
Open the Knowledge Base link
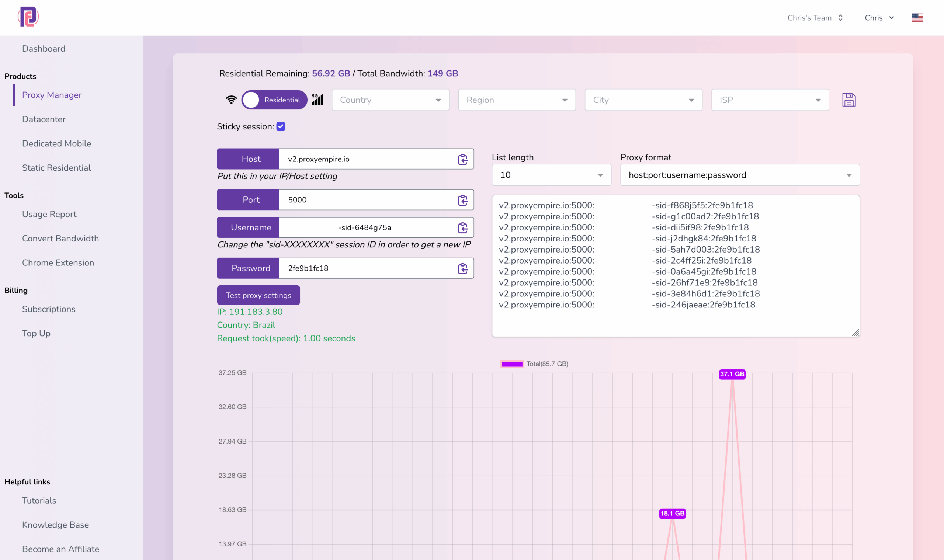click(55, 525)
